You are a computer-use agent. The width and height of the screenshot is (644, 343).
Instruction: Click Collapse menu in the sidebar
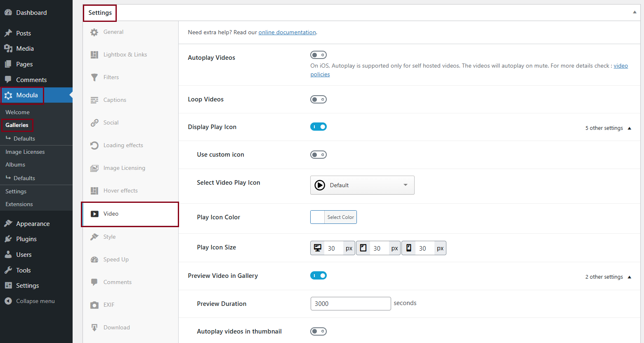click(35, 301)
